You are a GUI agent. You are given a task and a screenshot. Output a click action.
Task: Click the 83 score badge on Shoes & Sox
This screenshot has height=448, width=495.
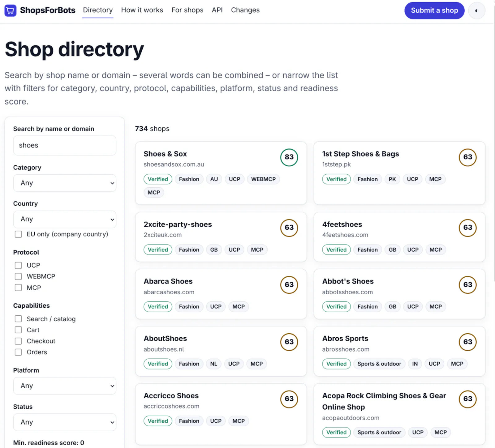tap(289, 157)
